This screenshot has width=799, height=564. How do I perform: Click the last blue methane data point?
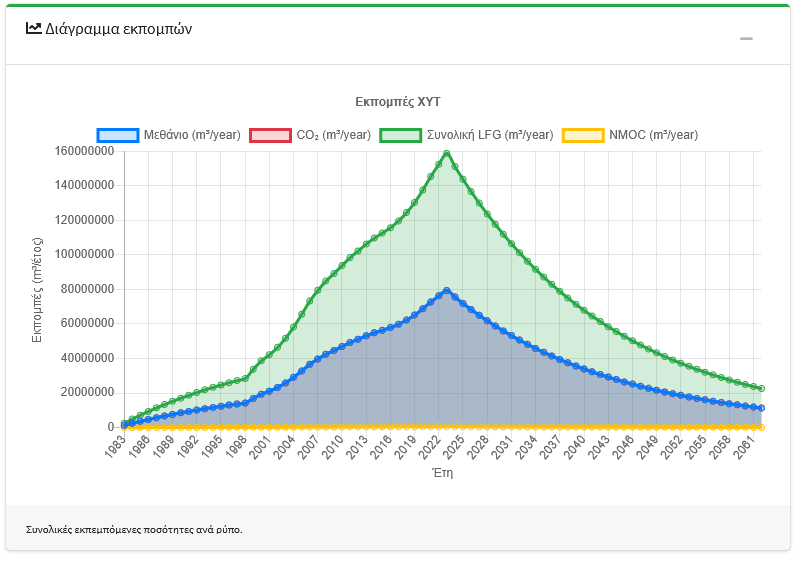pos(761,408)
